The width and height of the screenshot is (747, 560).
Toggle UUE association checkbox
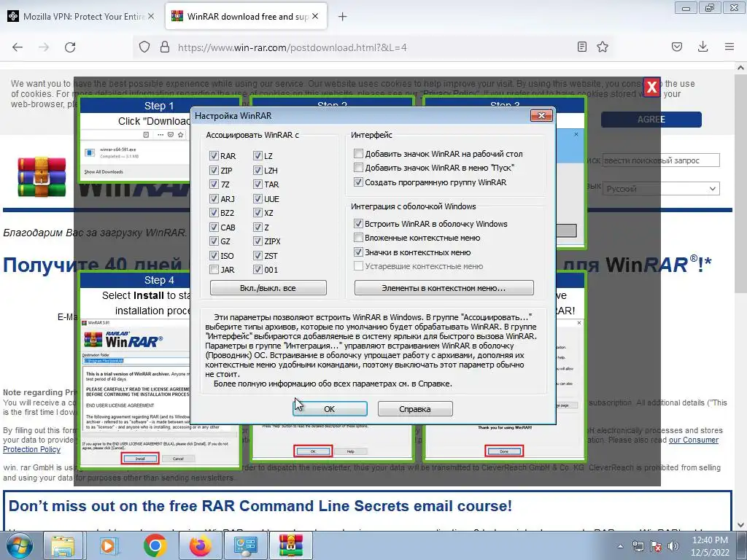[258, 198]
